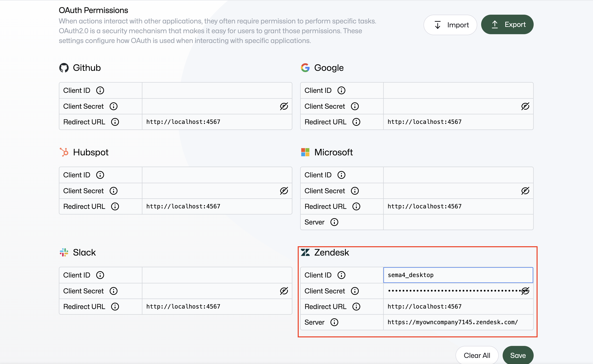The width and height of the screenshot is (593, 364).
Task: Click the Github Redirect URL info icon
Action: tap(115, 122)
